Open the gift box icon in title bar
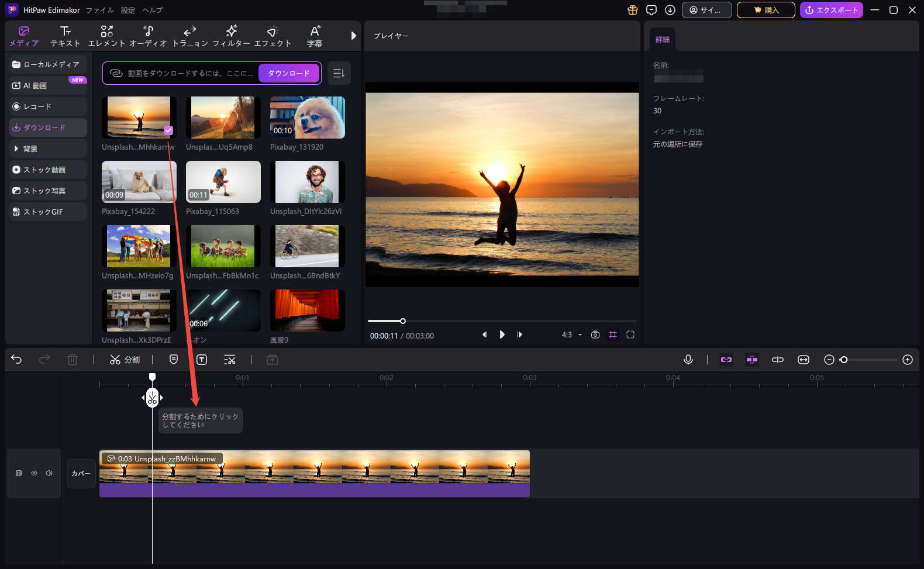Viewport: 924px width, 569px height. click(633, 10)
